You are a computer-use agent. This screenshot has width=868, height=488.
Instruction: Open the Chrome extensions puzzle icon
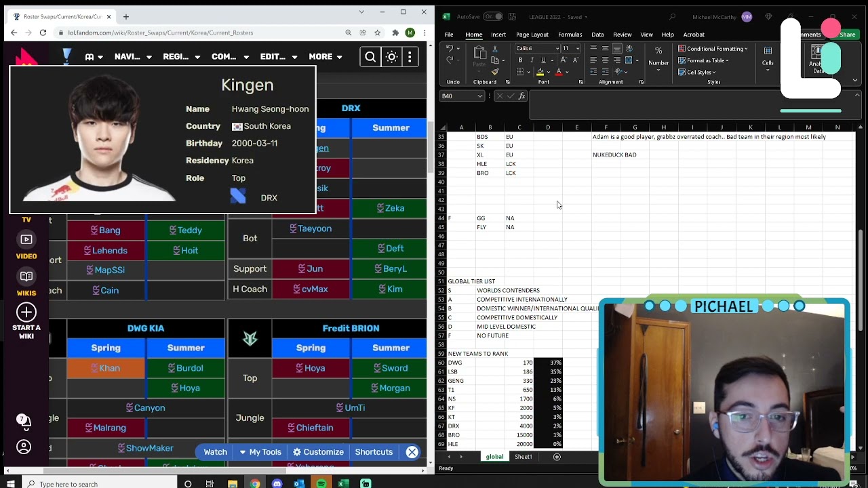pos(395,33)
